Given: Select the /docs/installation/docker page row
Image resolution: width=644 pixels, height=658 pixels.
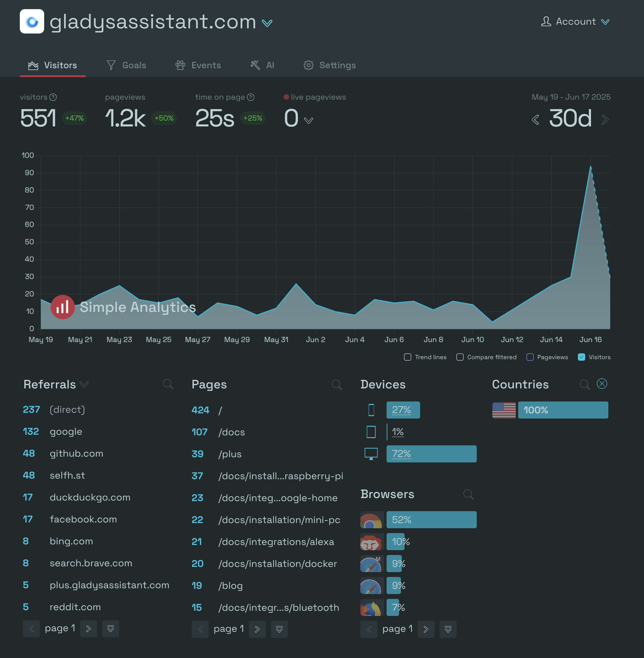Looking at the screenshot, I should (x=267, y=564).
